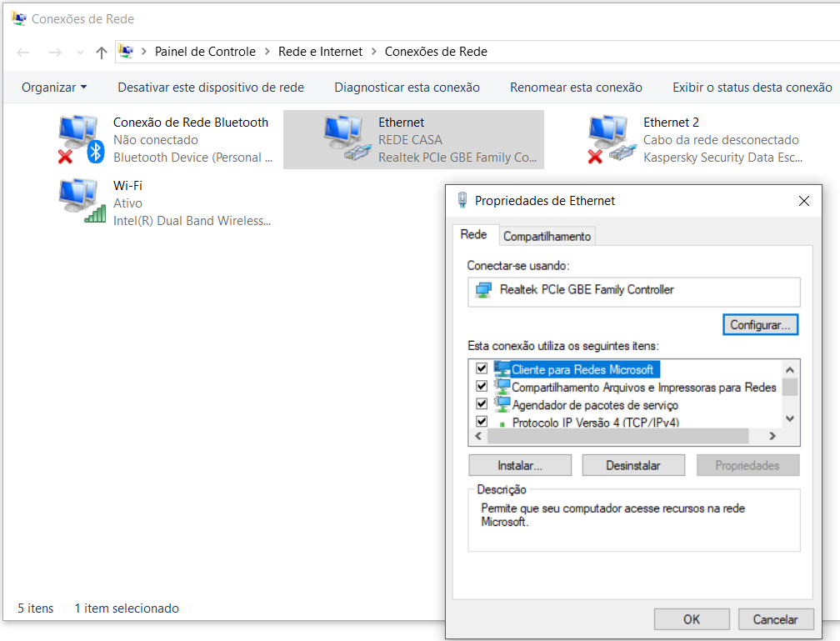Click Exibir o status desta conexão

click(x=752, y=88)
